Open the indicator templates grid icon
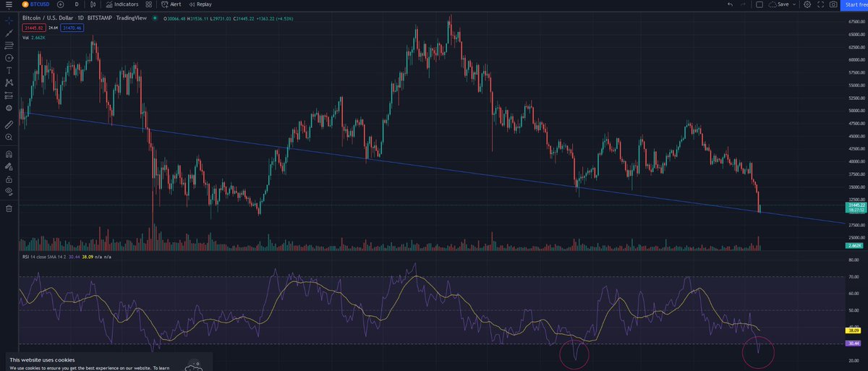868x371 pixels. coord(148,4)
